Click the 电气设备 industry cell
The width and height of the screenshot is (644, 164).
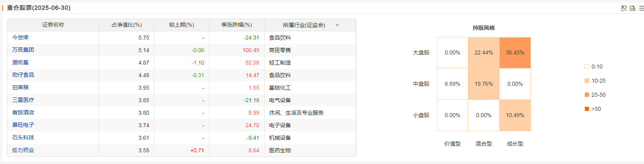280,100
